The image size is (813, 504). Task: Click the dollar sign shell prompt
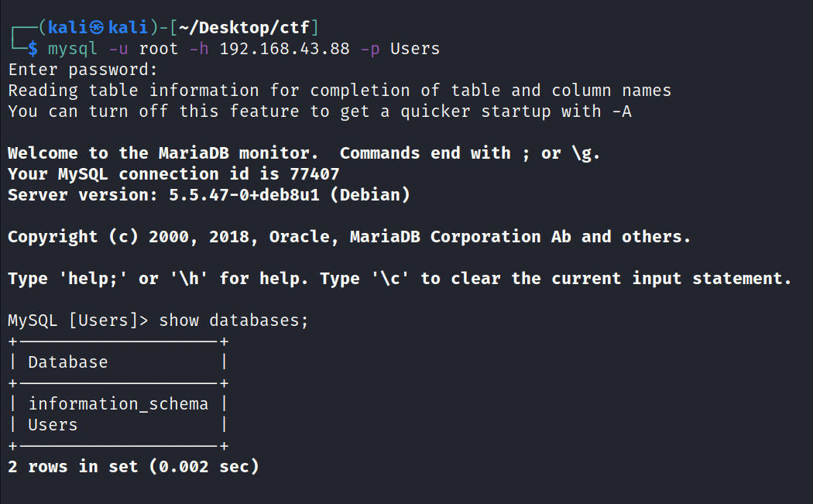tap(32, 49)
